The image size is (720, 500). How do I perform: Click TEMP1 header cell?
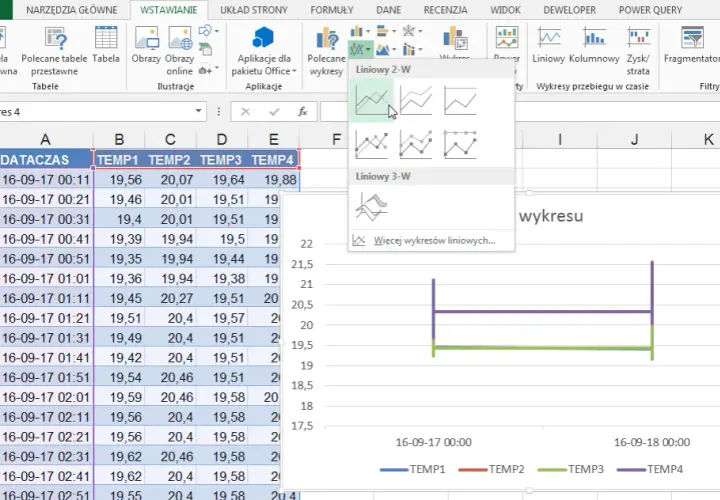point(119,159)
